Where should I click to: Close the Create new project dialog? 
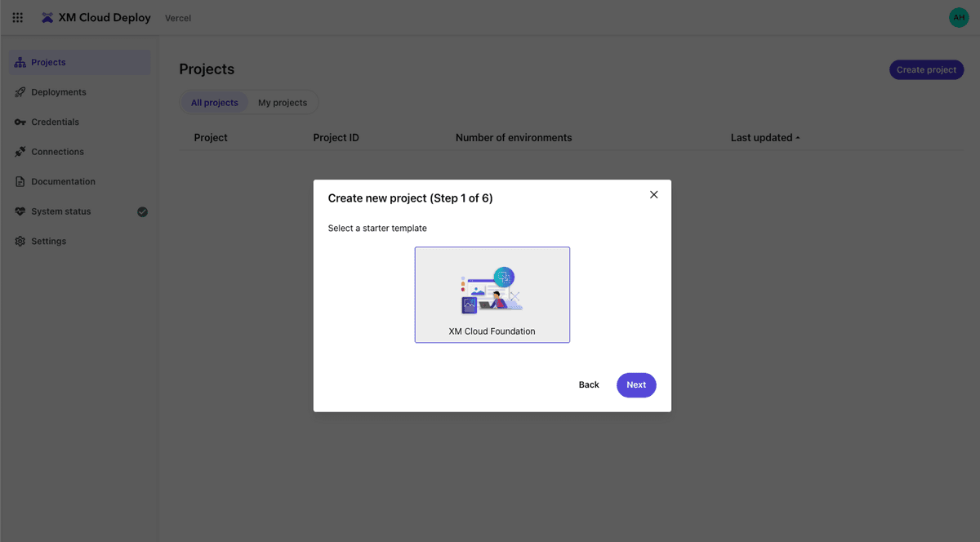653,195
